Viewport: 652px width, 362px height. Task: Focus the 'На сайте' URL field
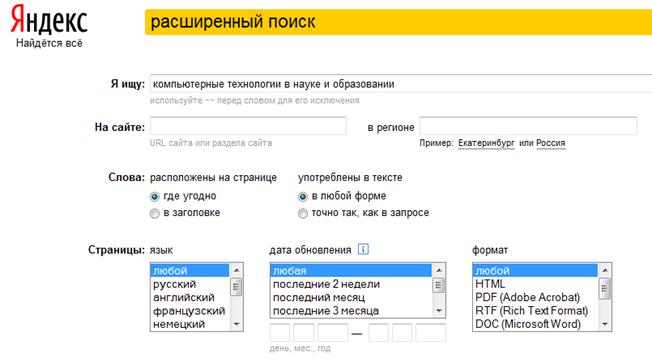point(248,126)
